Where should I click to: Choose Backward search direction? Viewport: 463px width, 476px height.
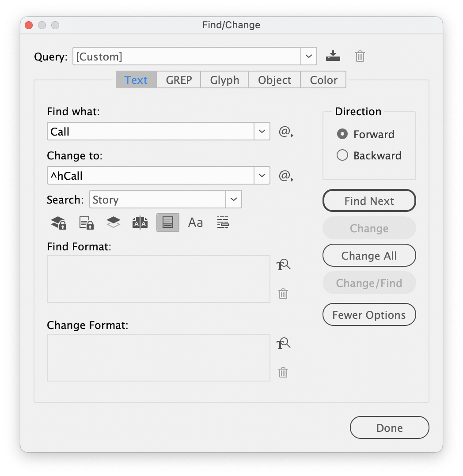pyautogui.click(x=342, y=155)
